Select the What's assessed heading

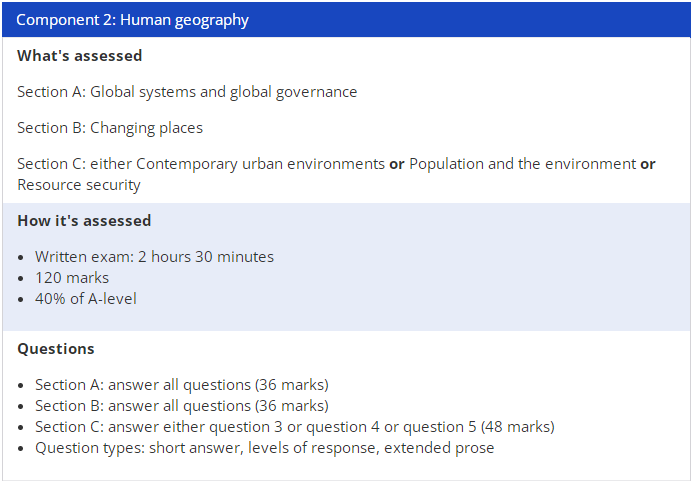[x=80, y=56]
